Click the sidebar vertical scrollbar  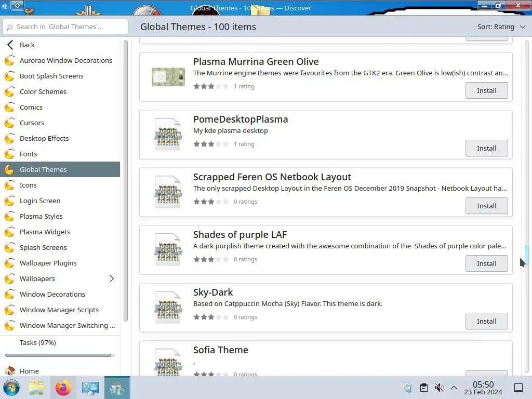click(x=126, y=181)
